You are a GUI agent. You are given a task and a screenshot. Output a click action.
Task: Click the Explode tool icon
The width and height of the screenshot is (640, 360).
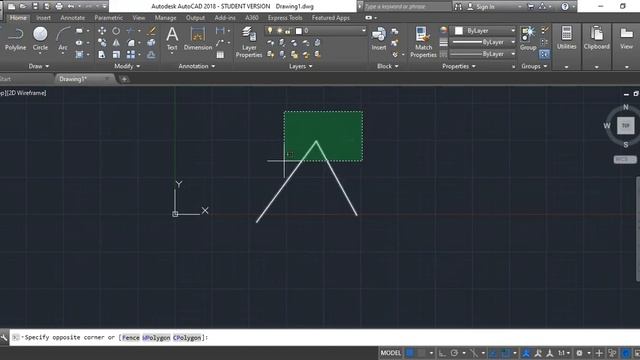pos(151,42)
